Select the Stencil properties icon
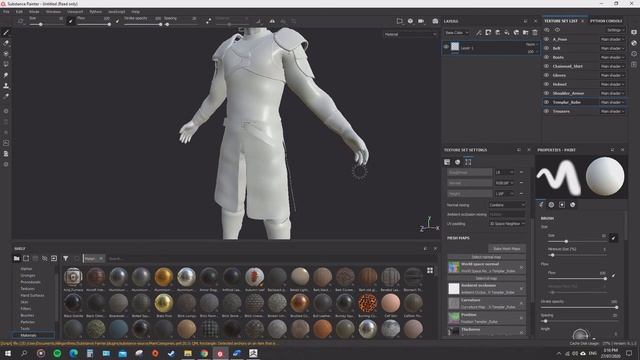Screen dimensions: 640x360 coord(562,204)
